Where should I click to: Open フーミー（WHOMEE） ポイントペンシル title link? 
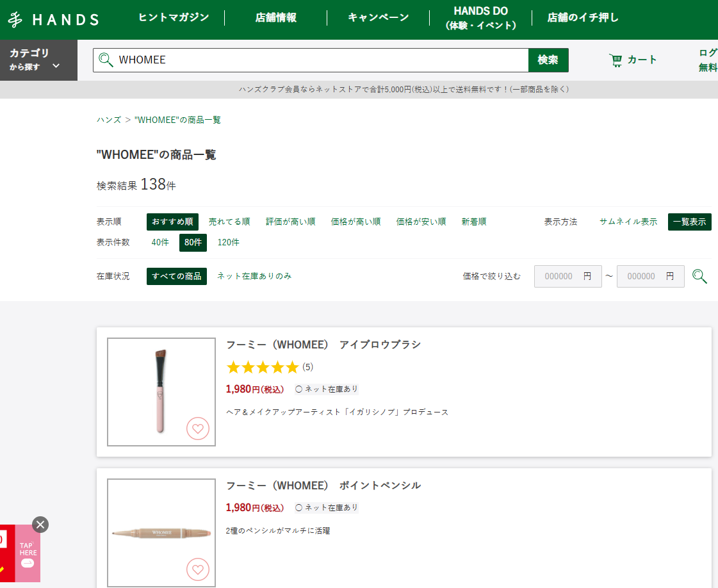[323, 486]
